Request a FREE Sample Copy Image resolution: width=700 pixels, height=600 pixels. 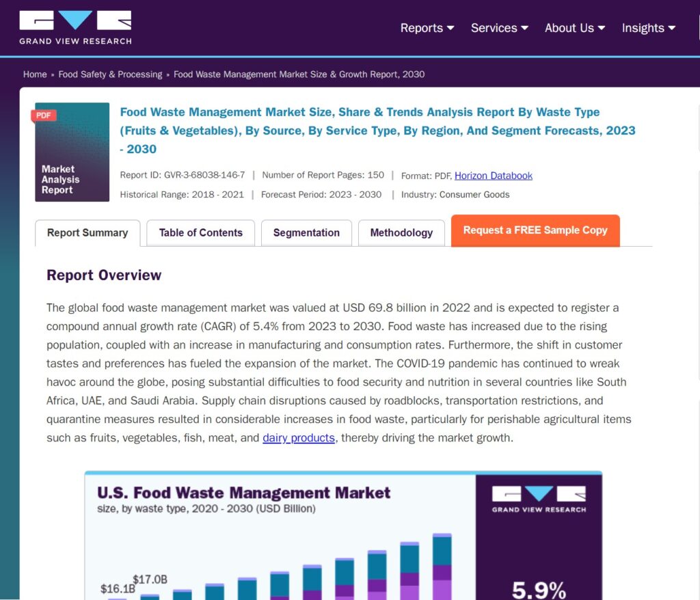coord(535,230)
